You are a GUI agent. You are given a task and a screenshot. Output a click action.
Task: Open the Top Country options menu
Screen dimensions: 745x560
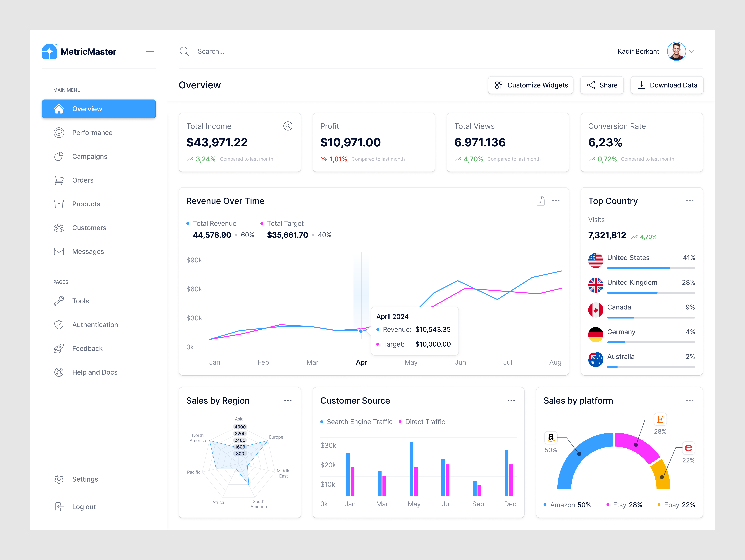pos(689,200)
